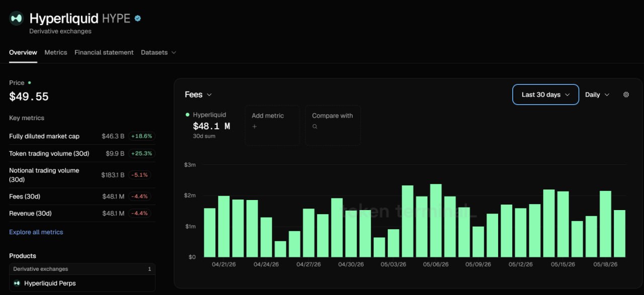The image size is (644, 295).
Task: Click the $9.9 B token volume value
Action: click(x=115, y=153)
